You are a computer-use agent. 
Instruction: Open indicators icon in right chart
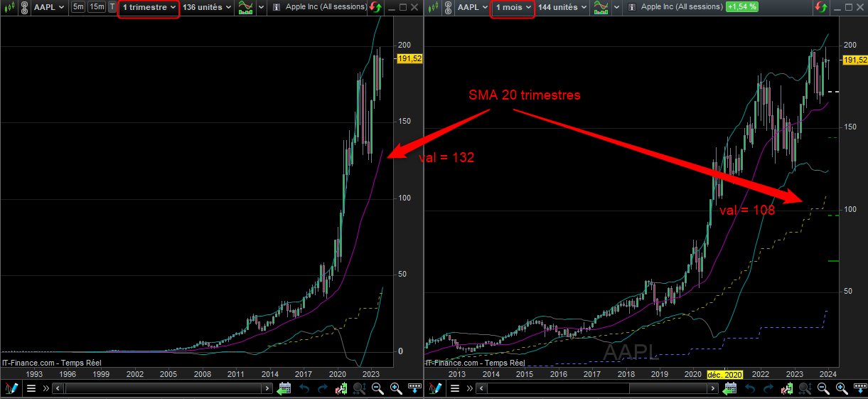click(x=601, y=7)
